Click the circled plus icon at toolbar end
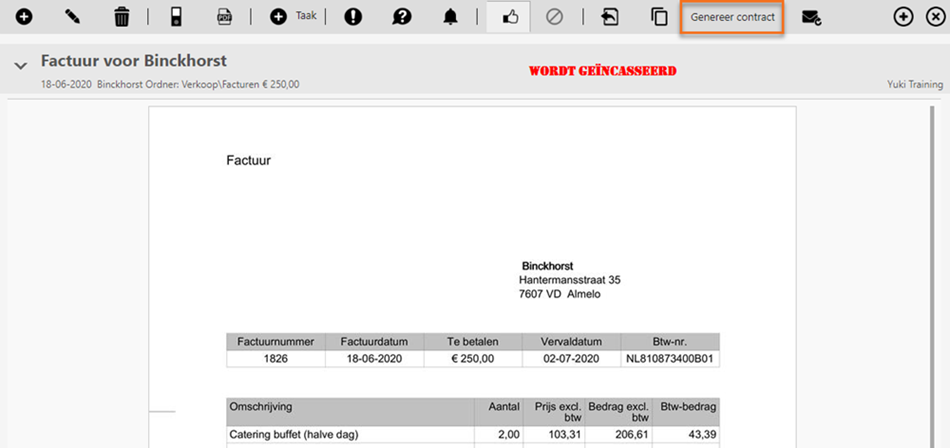 tap(903, 18)
